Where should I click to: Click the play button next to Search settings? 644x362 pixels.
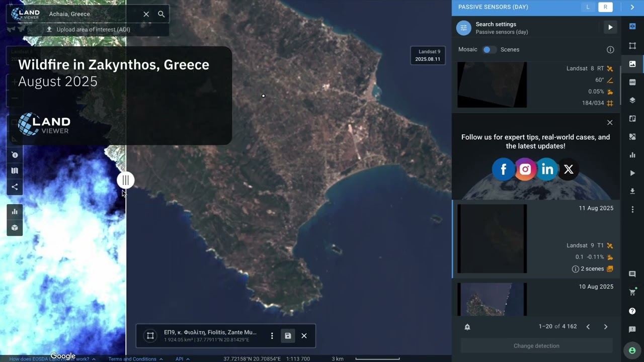[610, 27]
